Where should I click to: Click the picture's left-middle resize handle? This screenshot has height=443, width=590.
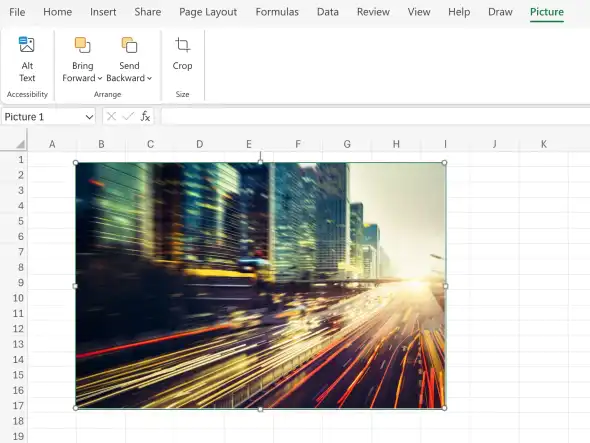click(x=75, y=286)
